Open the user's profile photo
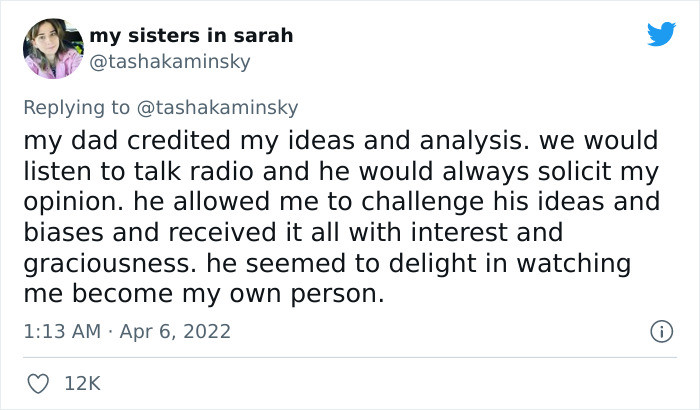Viewport: 700px width, 410px height. coord(52,47)
